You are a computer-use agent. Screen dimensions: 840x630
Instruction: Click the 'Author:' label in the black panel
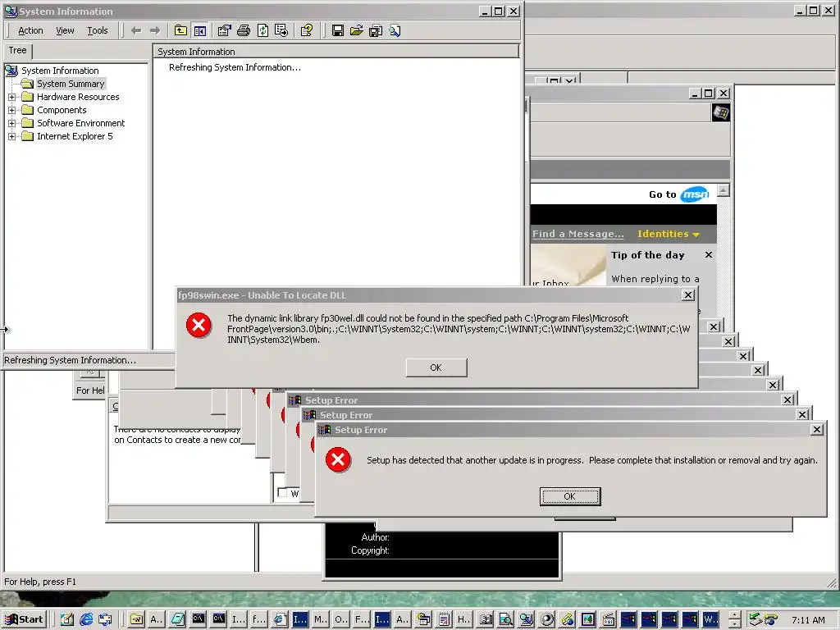point(375,536)
